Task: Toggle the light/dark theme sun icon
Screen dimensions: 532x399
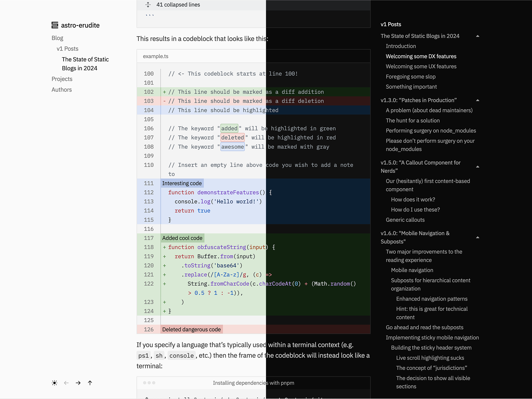Action: [55, 383]
